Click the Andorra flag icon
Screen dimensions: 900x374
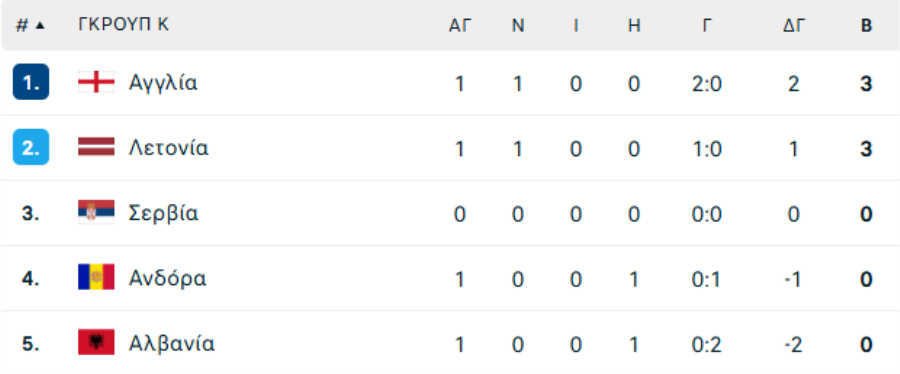pyautogui.click(x=96, y=277)
